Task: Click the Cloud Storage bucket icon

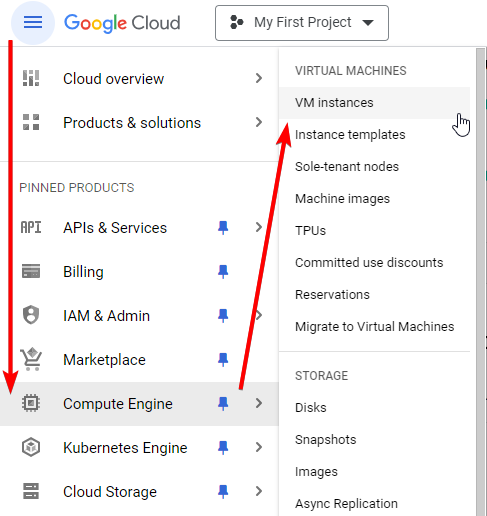Action: 31,491
